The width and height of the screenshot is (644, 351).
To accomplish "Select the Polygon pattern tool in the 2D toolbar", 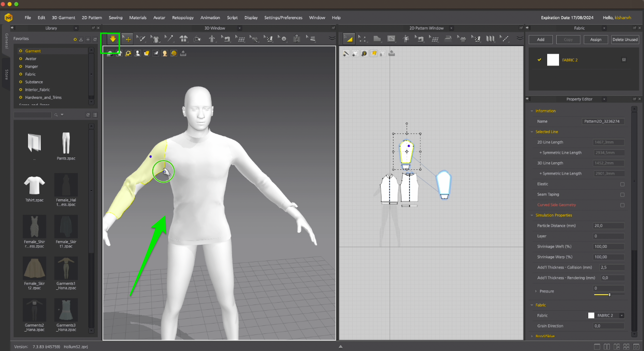I will pyautogui.click(x=377, y=39).
